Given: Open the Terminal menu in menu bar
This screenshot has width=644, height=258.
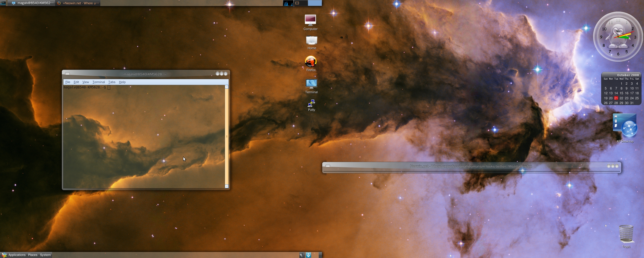Looking at the screenshot, I should pos(99,82).
